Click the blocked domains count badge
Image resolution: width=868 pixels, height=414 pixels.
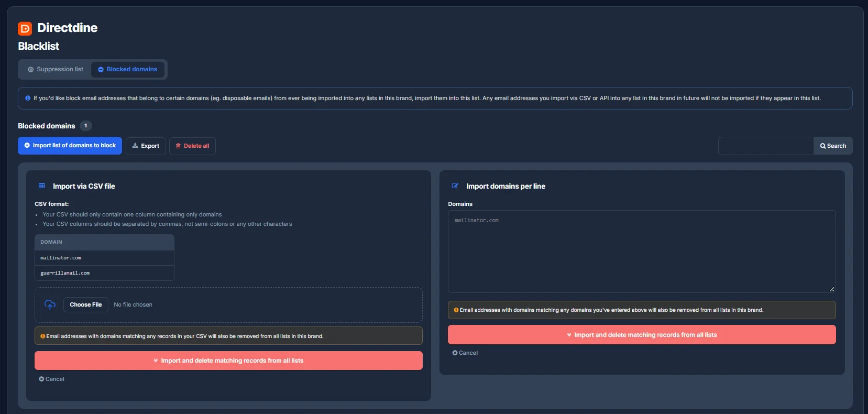86,126
